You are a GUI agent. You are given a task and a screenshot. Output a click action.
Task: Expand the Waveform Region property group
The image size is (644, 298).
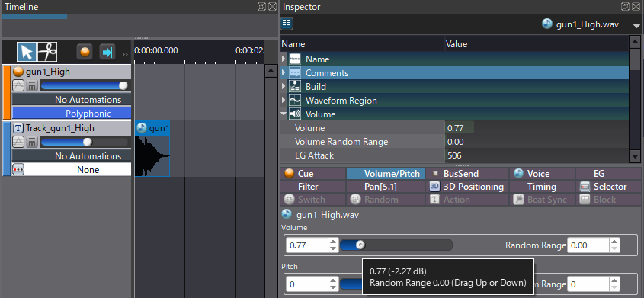[x=284, y=100]
